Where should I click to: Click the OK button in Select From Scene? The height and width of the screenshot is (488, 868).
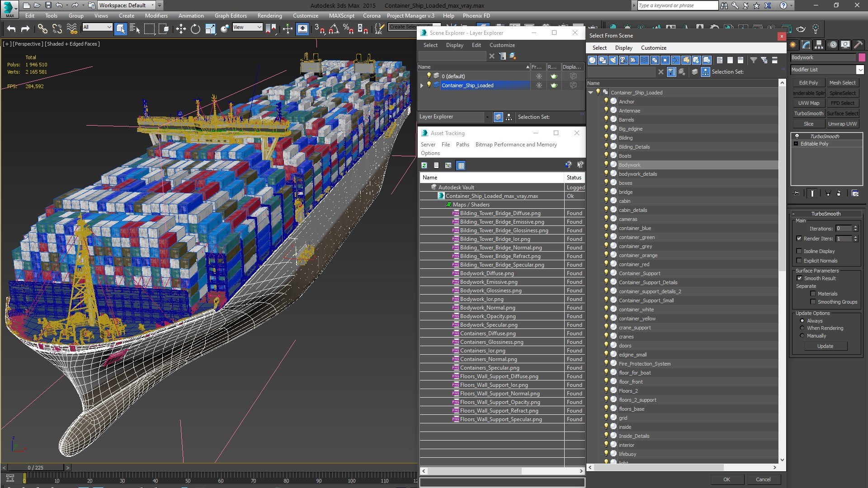[726, 479]
